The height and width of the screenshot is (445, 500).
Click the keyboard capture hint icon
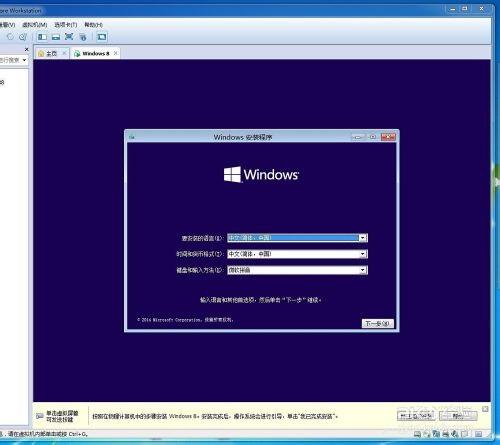40,416
